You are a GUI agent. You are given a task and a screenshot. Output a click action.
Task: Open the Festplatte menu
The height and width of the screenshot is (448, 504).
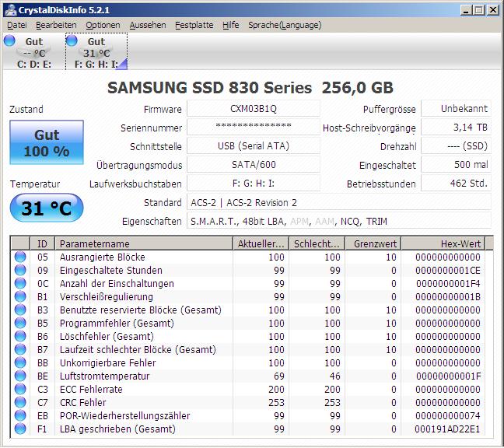click(x=194, y=25)
